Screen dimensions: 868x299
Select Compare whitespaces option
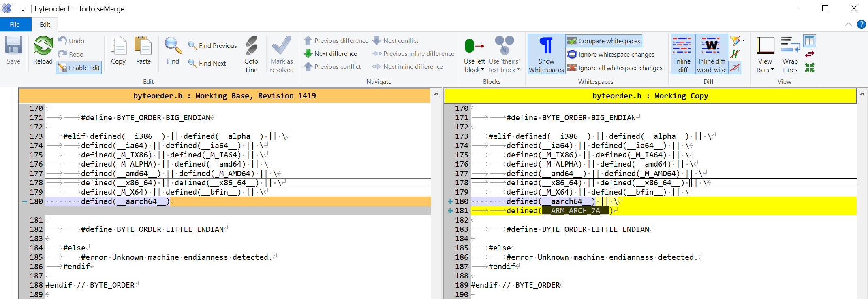pos(604,41)
